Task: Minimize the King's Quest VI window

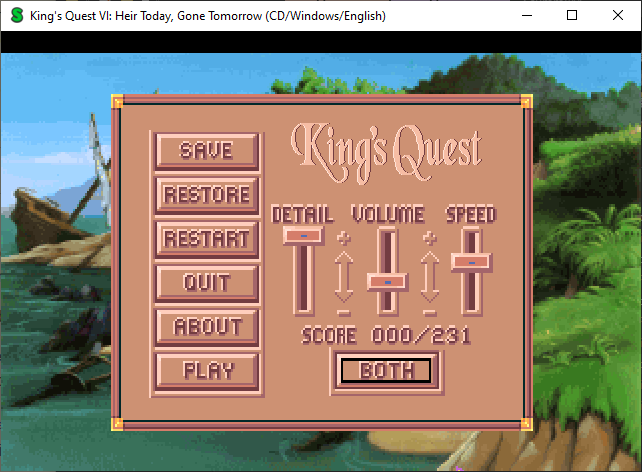Action: 527,16
